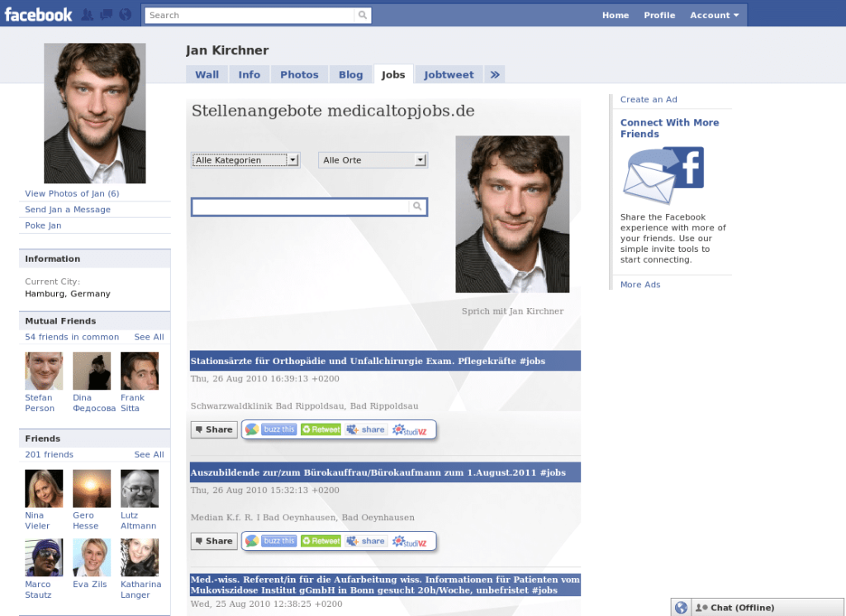846x616 pixels.
Task: Click in the top Search field
Action: click(x=250, y=15)
